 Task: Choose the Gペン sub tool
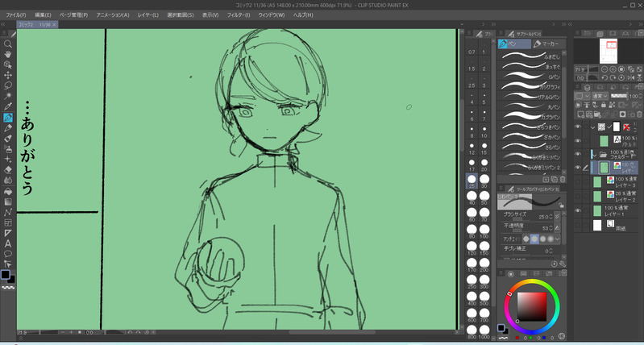pyautogui.click(x=530, y=77)
